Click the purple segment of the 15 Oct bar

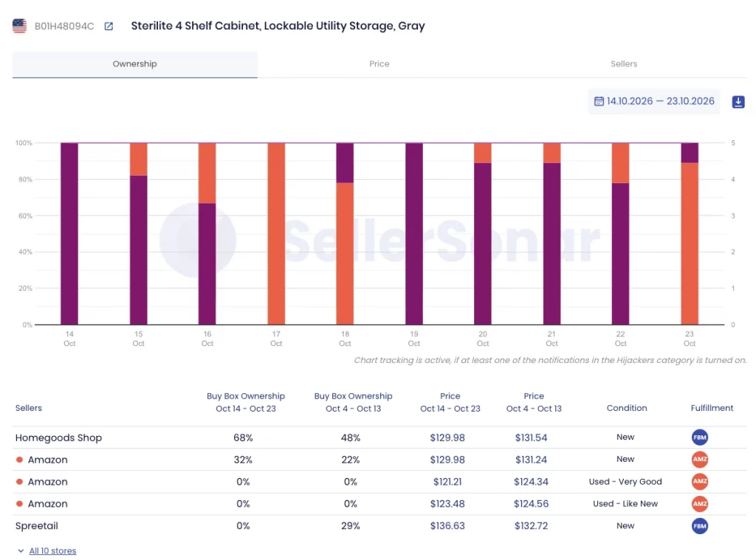coord(138,249)
